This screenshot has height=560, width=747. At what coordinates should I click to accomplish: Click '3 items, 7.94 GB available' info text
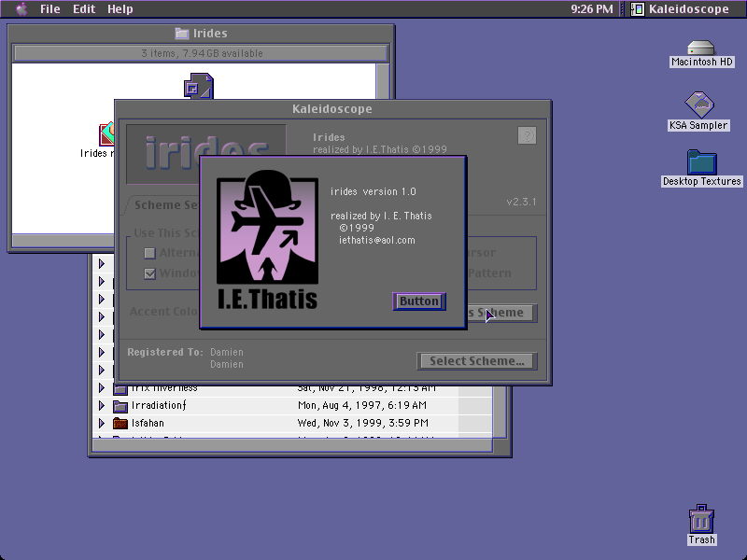click(202, 53)
